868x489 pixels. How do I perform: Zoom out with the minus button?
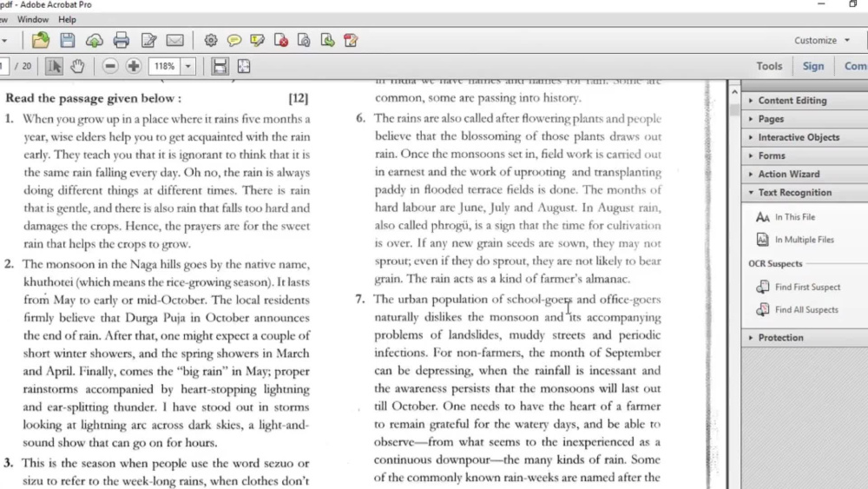110,67
